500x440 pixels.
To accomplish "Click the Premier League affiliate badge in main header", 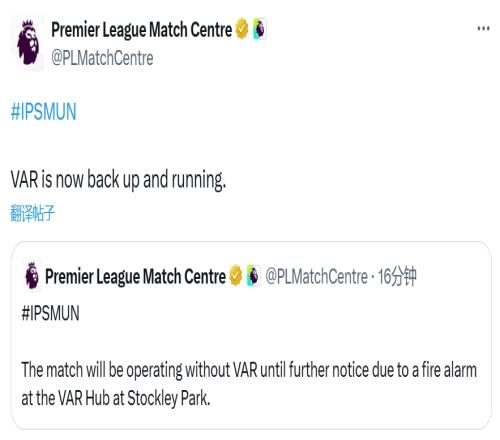I will coord(260,29).
